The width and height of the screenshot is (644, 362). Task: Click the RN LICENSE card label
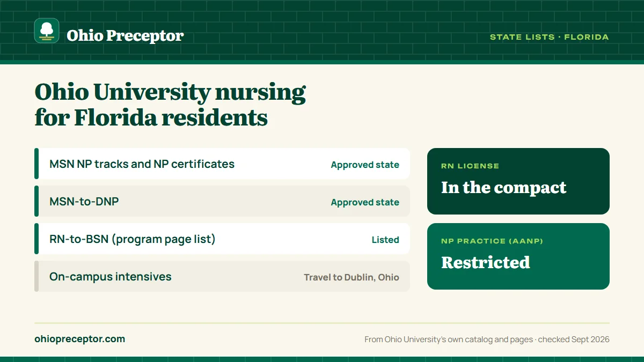[470, 166]
